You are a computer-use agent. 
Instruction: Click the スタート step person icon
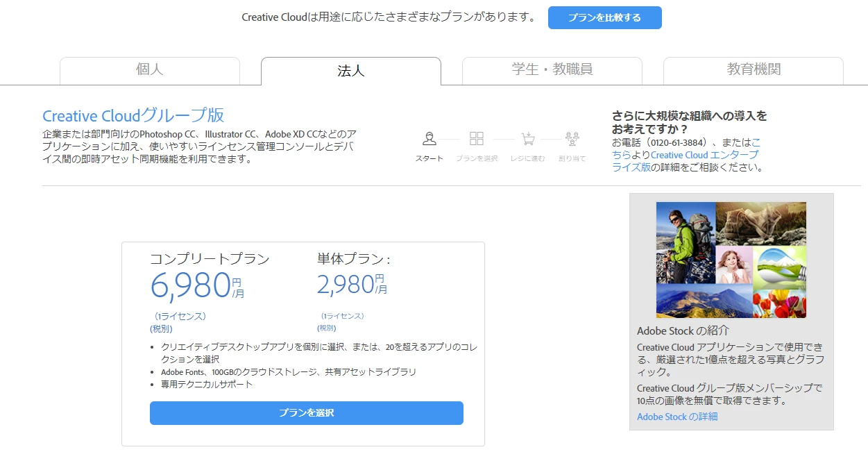[429, 139]
